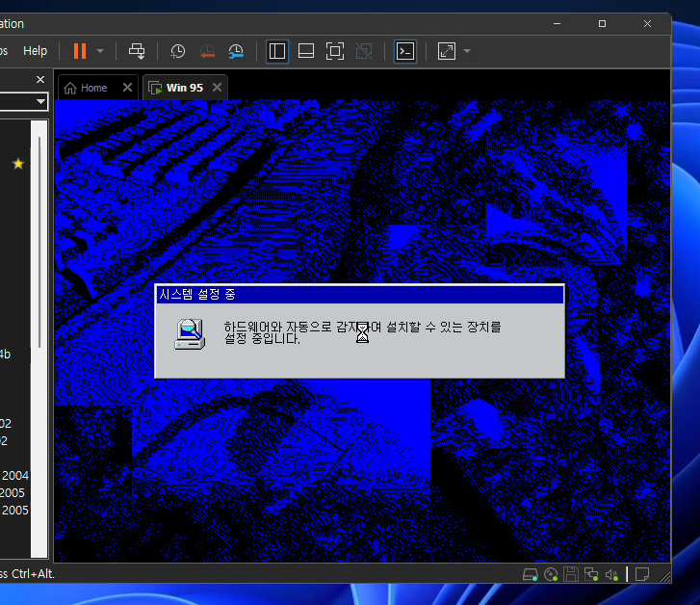
Task: Open the Help menu
Action: pyautogui.click(x=36, y=50)
